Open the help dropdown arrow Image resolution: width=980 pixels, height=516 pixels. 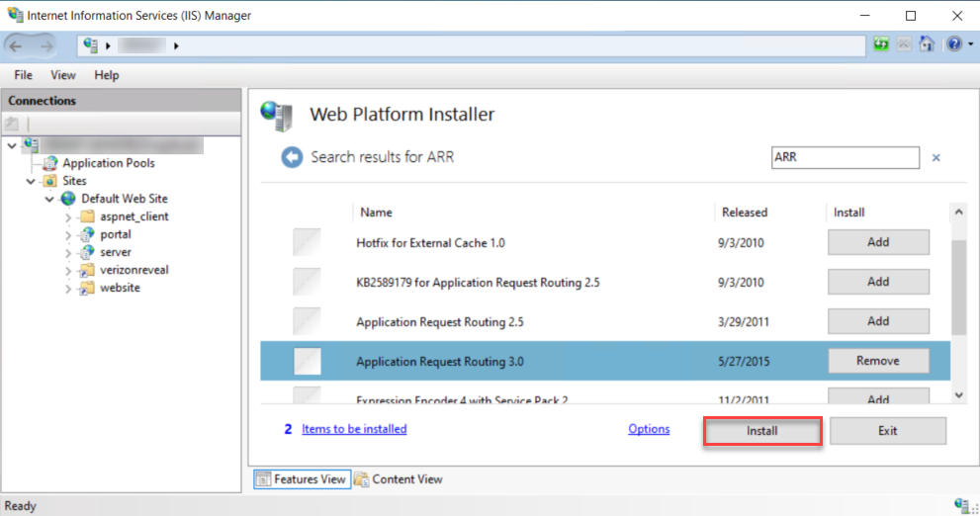[971, 44]
